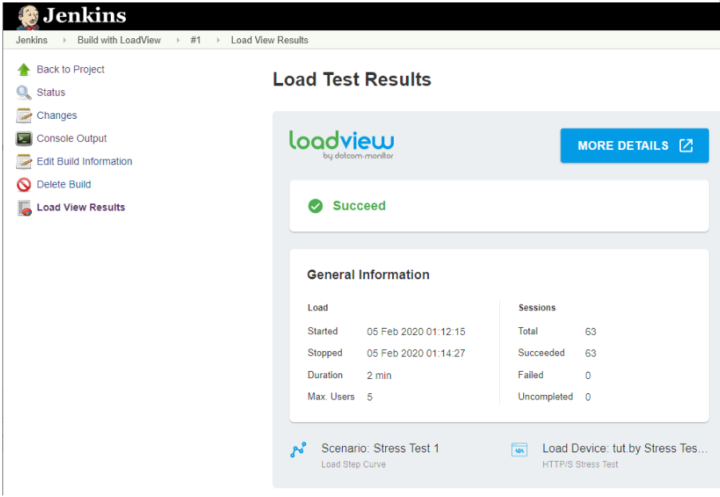Image resolution: width=720 pixels, height=497 pixels.
Task: Click the Started label
Action: [x=322, y=331]
